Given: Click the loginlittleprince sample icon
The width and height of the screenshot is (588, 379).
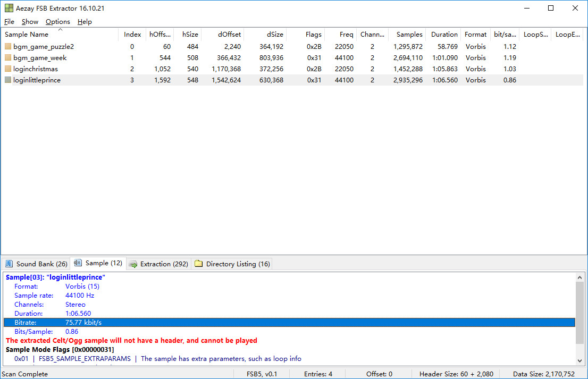Looking at the screenshot, I should [8, 80].
